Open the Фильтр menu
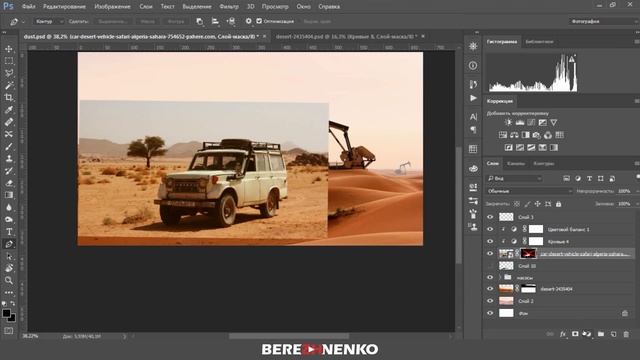 pyautogui.click(x=229, y=7)
